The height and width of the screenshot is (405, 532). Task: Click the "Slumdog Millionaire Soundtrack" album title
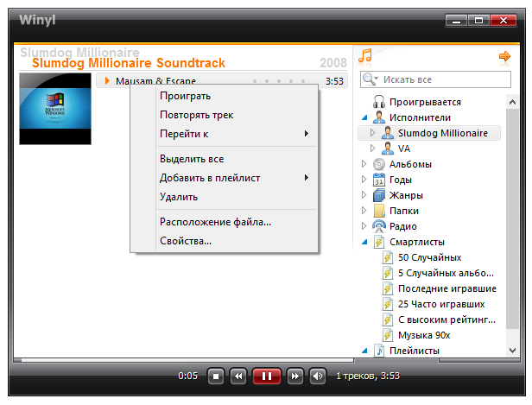click(128, 63)
